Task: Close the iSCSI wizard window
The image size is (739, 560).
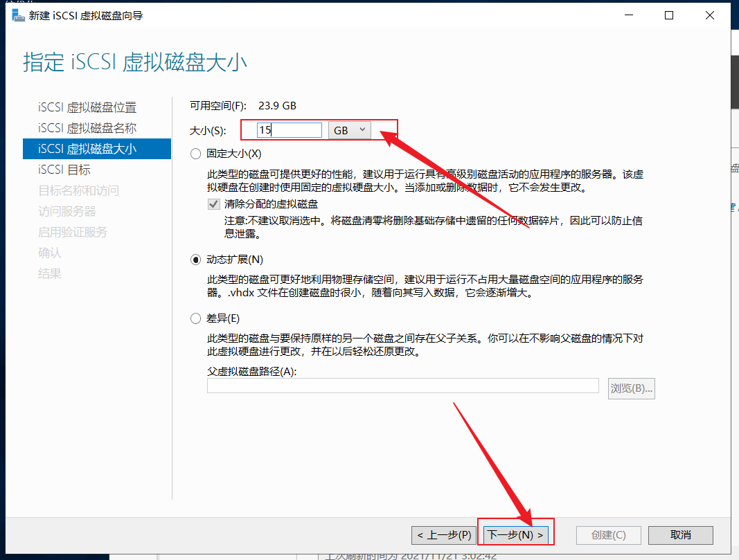Action: coord(710,15)
